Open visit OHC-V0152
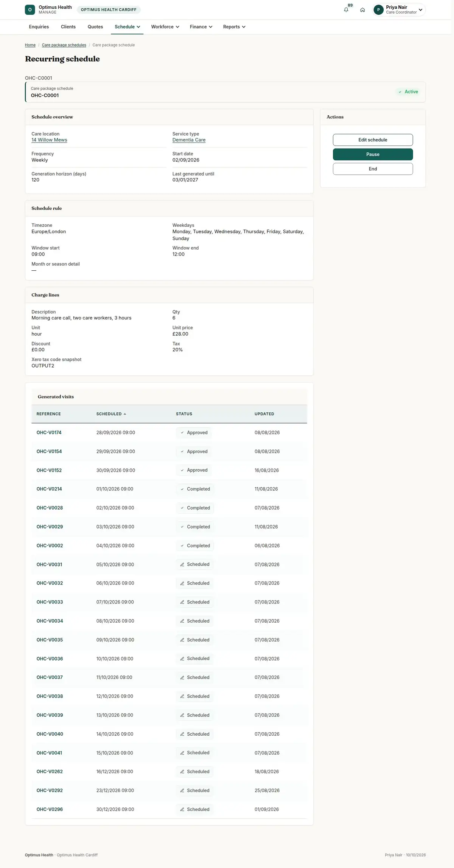Viewport: 454px width, 868px height. point(49,470)
